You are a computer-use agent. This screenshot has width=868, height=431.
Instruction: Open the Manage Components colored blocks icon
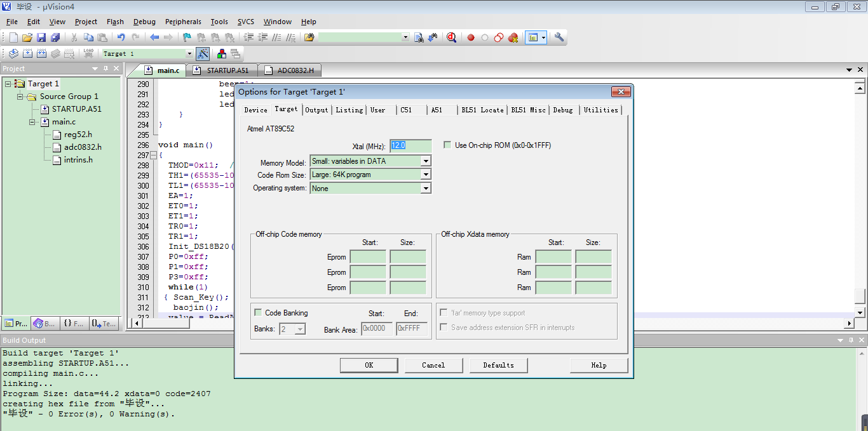(222, 54)
